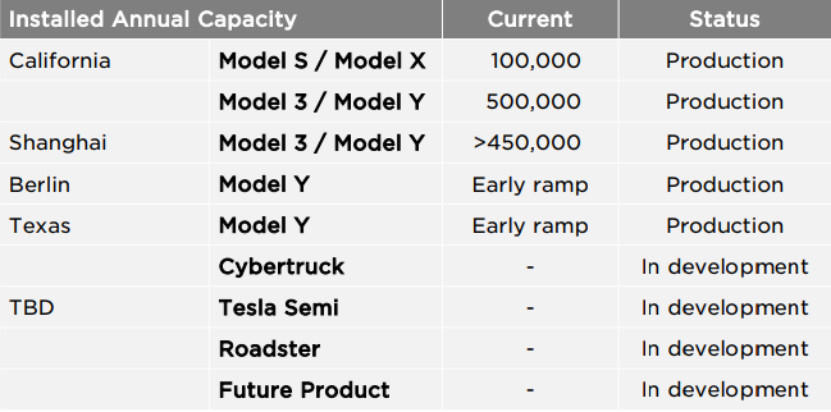This screenshot has height=412, width=831.
Task: Select the Berlin location cell
Action: click(x=38, y=185)
